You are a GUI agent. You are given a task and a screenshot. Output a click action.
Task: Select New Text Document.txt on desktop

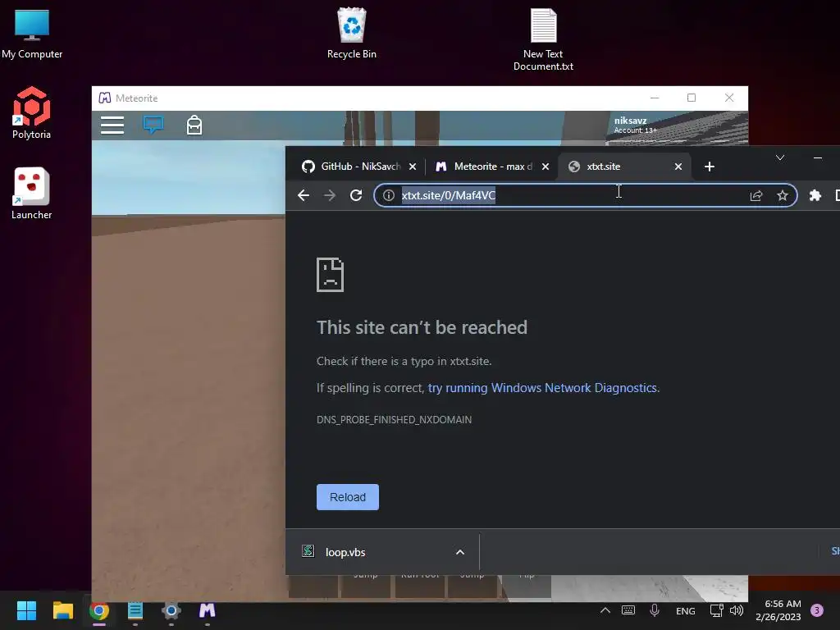(x=543, y=39)
